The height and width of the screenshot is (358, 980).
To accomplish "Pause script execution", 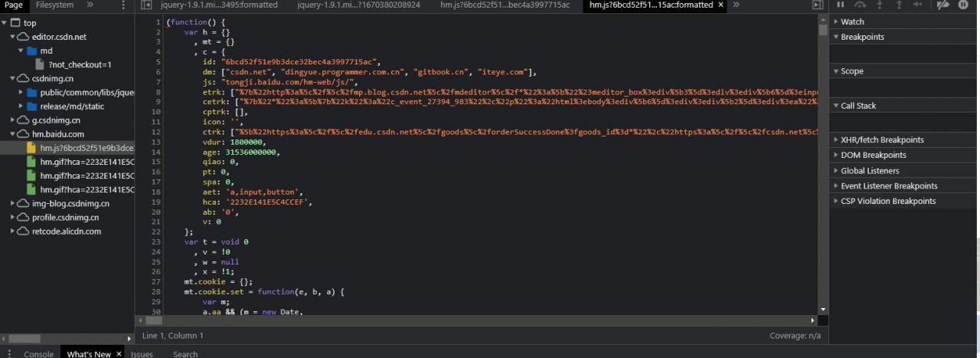I will click(840, 5).
